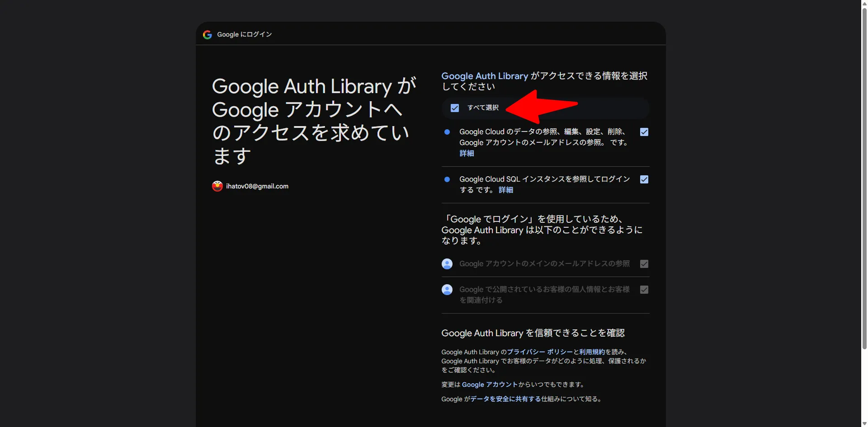Open the プライバシー ポリシー link

[539, 352]
